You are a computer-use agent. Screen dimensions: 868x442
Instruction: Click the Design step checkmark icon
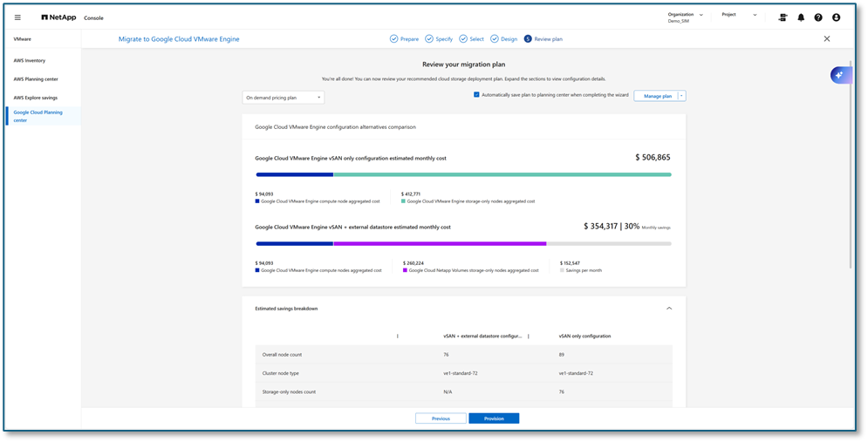(x=495, y=38)
